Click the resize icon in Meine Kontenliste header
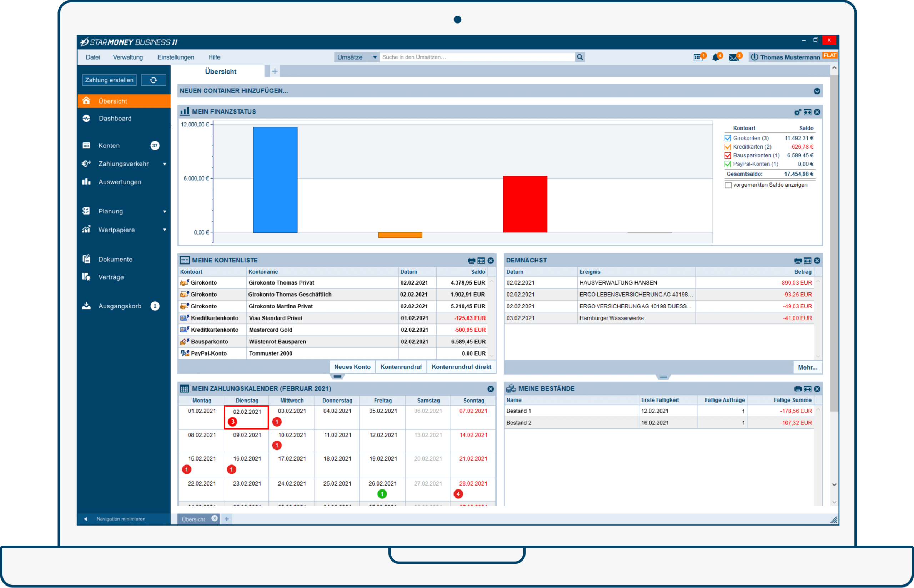The height and width of the screenshot is (588, 914). tap(481, 261)
